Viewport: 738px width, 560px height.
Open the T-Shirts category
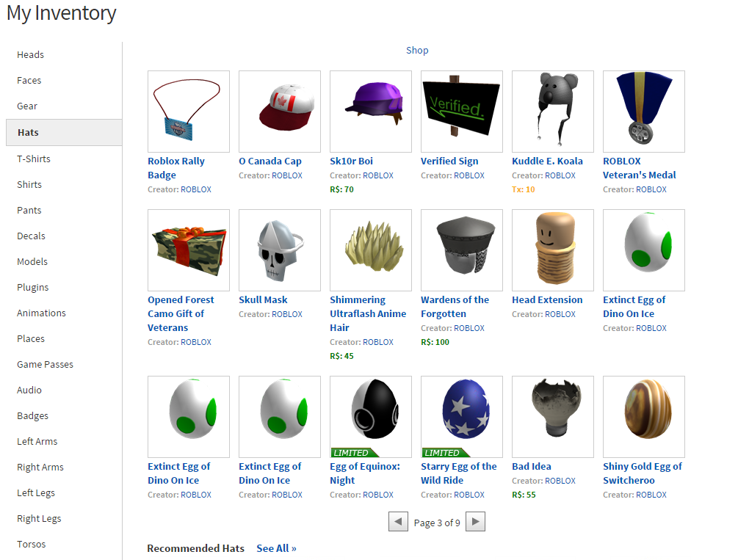point(34,159)
